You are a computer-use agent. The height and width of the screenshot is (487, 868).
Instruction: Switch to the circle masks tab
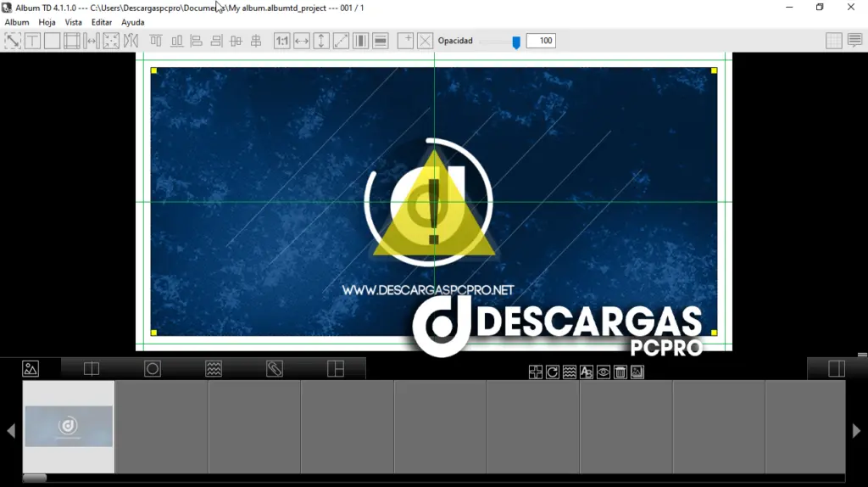click(x=153, y=368)
